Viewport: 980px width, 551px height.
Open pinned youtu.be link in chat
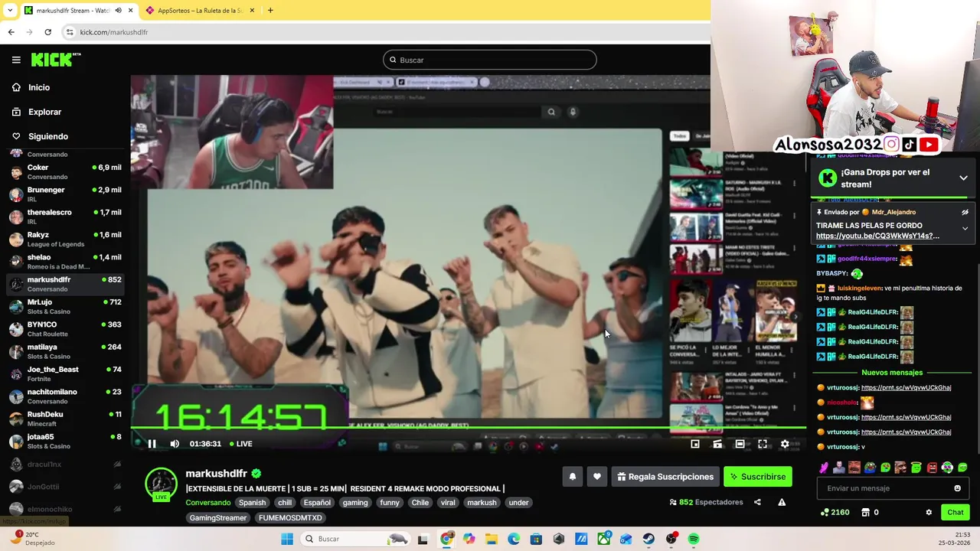pos(877,236)
